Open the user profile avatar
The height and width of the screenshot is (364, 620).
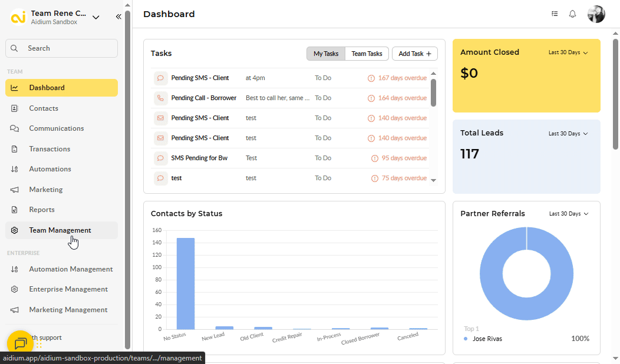(596, 14)
